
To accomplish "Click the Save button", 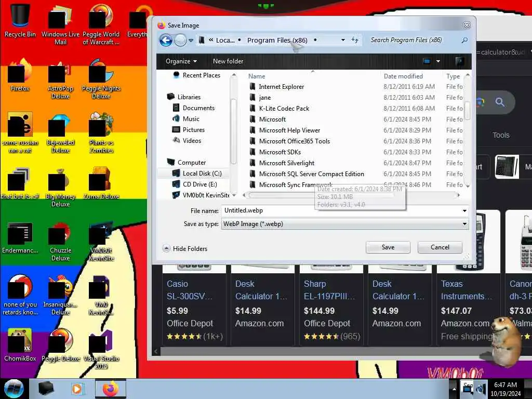I will pos(388,247).
